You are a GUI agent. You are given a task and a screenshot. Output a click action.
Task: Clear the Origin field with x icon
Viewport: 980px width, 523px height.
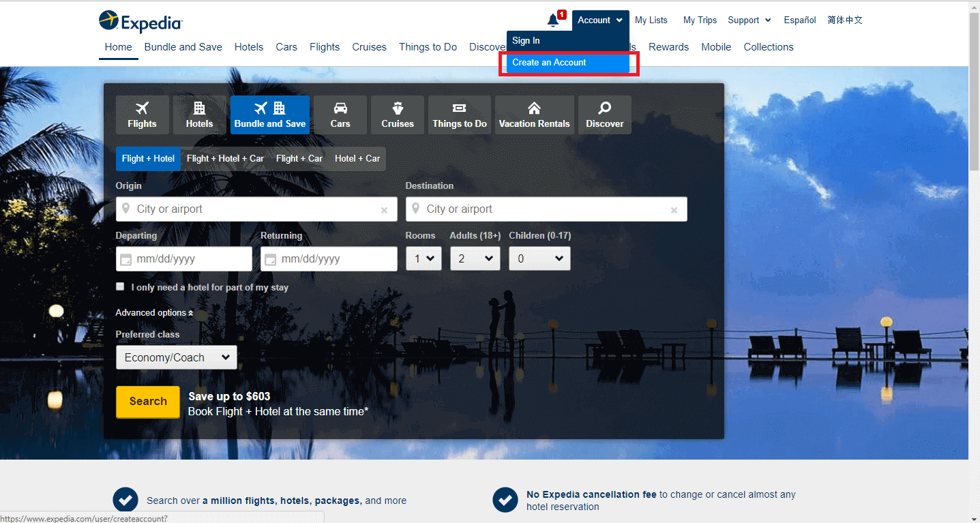coord(384,210)
